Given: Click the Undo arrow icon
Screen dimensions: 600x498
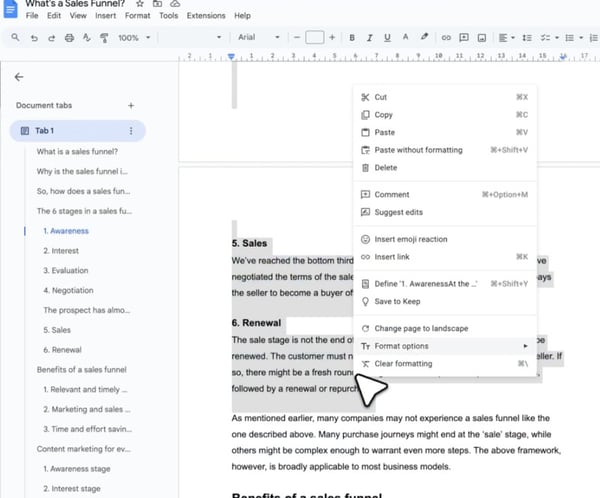Looking at the screenshot, I should (x=35, y=38).
